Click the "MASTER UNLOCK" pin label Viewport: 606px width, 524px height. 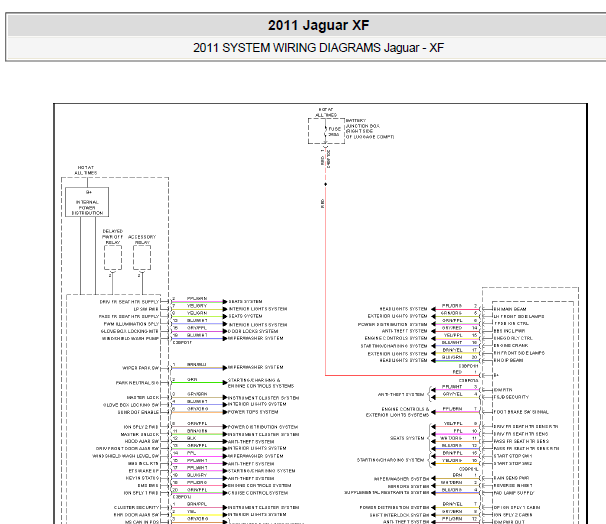(140, 434)
